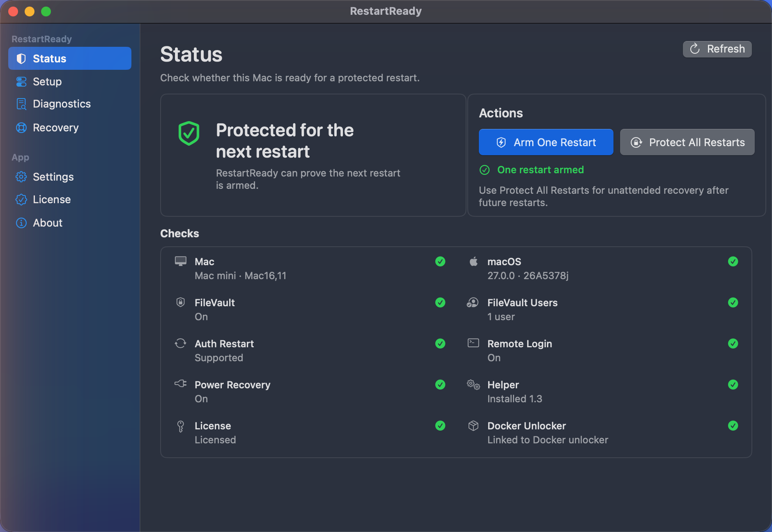
Task: Click the green check for macOS row
Action: click(733, 261)
